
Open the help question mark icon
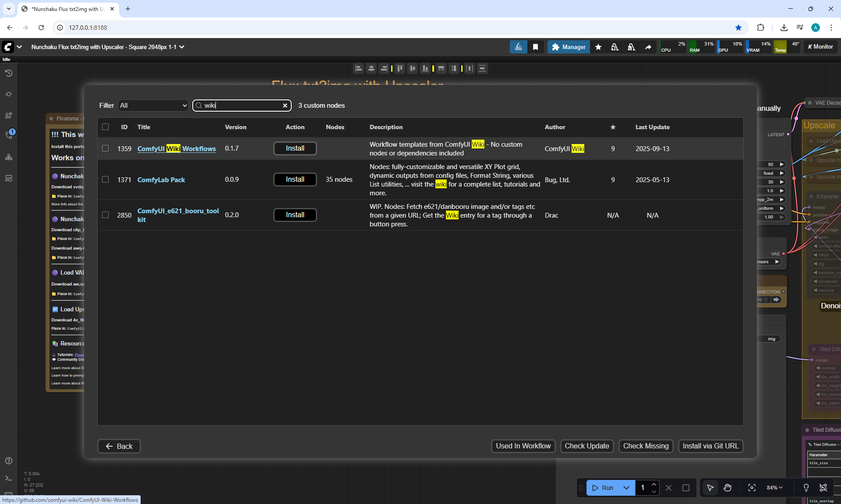[x=8, y=461]
